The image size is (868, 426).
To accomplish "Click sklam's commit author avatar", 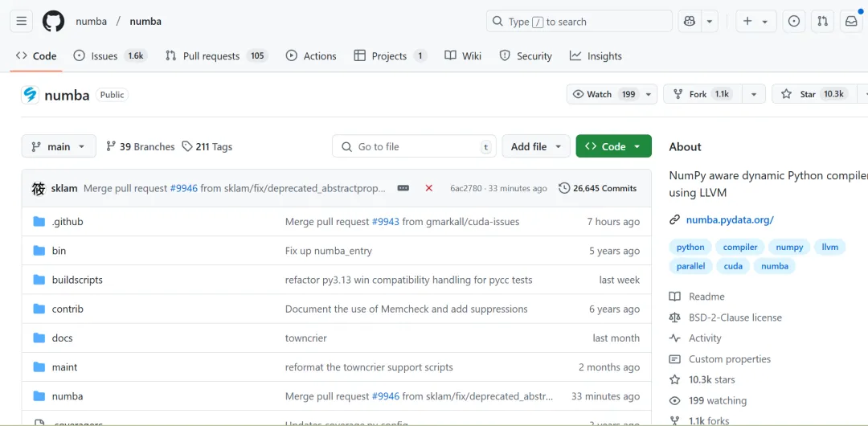I will click(38, 188).
